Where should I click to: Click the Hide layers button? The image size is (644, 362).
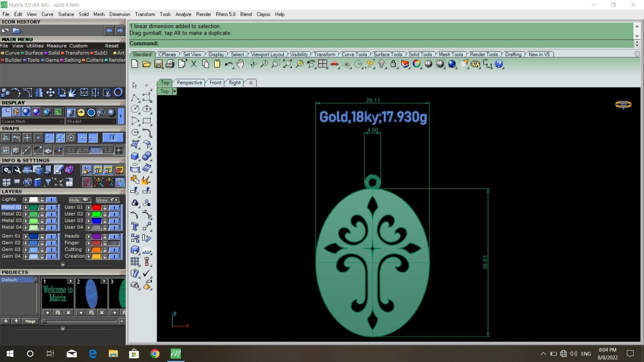pyautogui.click(x=80, y=200)
